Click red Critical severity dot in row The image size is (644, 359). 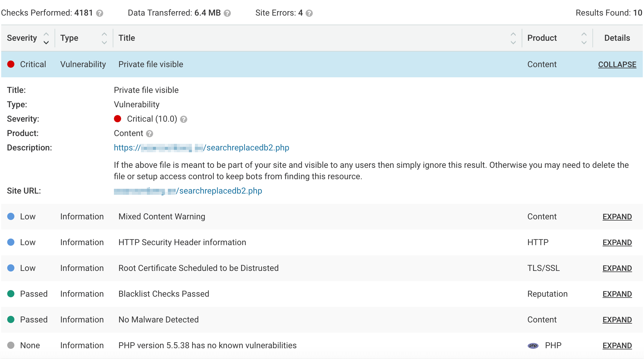point(11,64)
